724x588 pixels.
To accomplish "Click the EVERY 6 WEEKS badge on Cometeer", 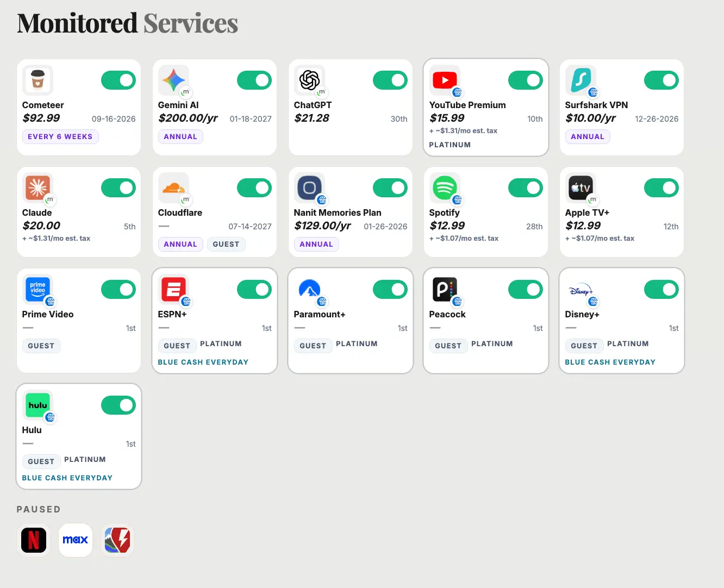I will pos(60,136).
